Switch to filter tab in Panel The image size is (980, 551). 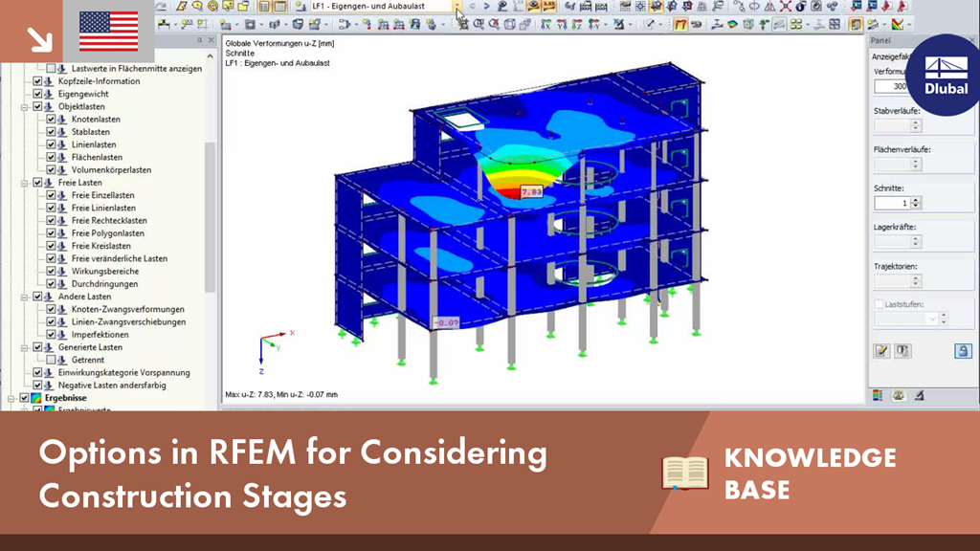(919, 395)
